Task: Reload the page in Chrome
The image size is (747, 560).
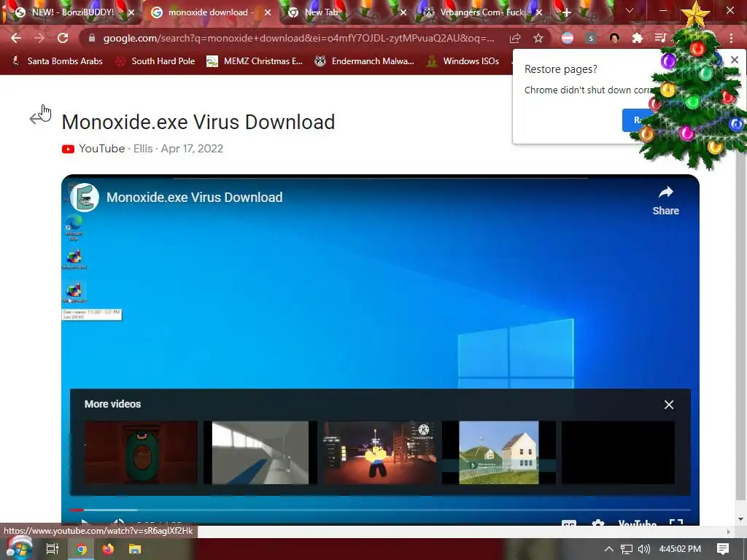Action: pos(63,38)
